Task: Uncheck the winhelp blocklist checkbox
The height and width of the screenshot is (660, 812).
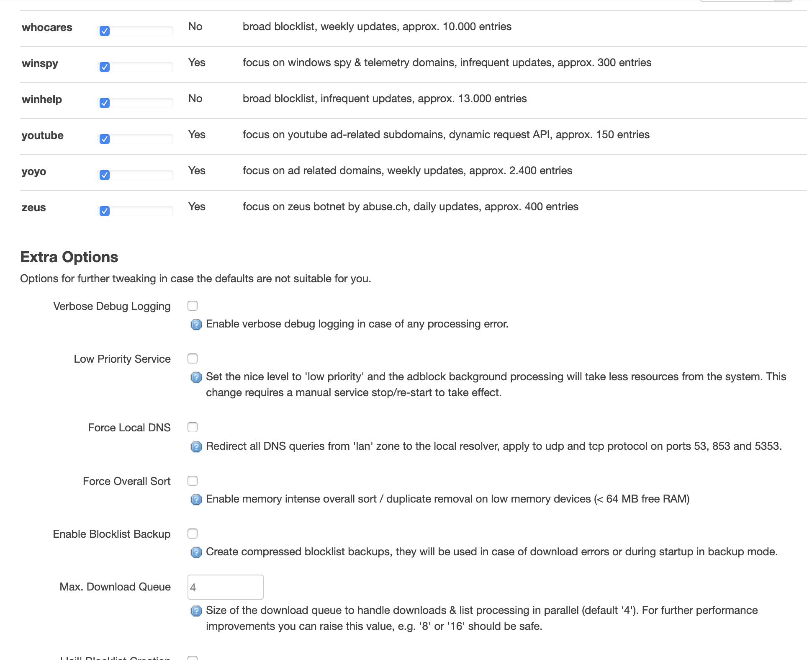Action: pyautogui.click(x=105, y=103)
